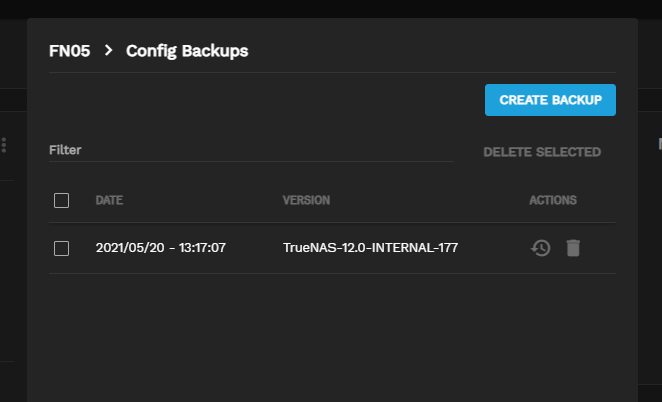Screen dimensions: 662x402
Task: Click DELETE SELECTED button
Action: coord(541,152)
